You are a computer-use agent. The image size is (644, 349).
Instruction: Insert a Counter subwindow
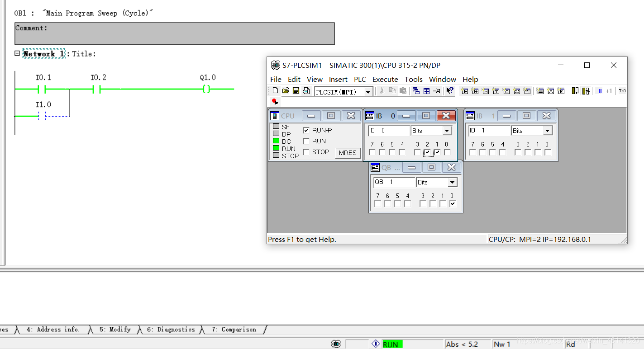pos(506,91)
